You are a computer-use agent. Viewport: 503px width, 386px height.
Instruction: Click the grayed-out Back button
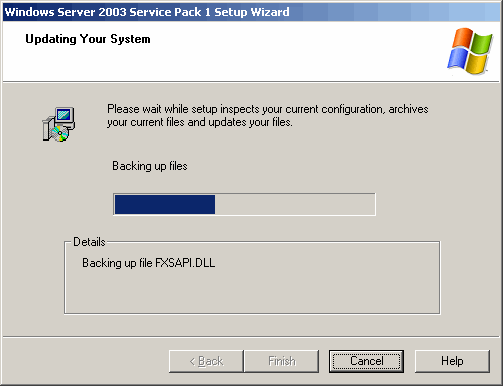pos(206,361)
